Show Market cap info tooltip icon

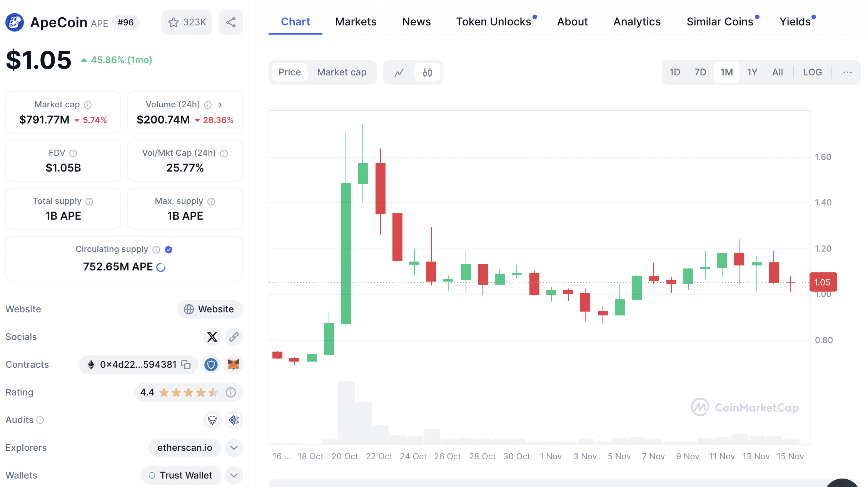click(88, 105)
